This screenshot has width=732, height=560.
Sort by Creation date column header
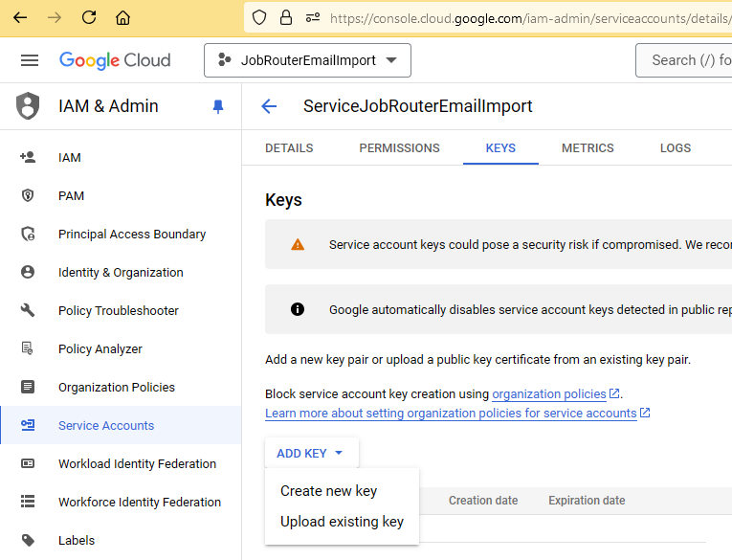pyautogui.click(x=483, y=501)
